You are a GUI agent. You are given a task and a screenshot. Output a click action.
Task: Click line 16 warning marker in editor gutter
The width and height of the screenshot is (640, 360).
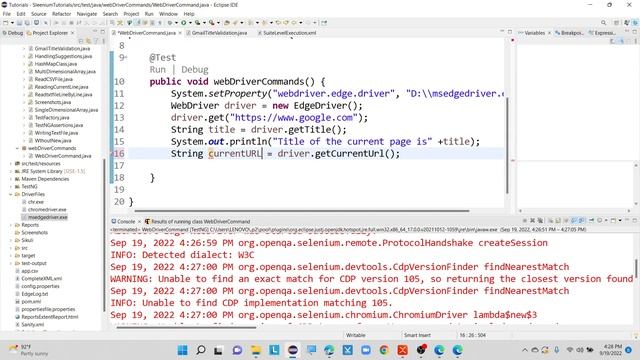113,154
